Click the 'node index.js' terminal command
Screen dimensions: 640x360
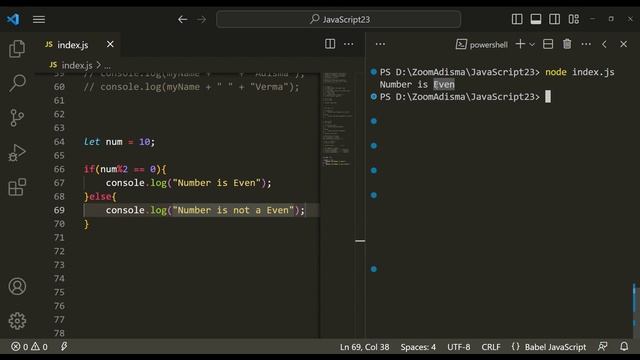(x=580, y=72)
